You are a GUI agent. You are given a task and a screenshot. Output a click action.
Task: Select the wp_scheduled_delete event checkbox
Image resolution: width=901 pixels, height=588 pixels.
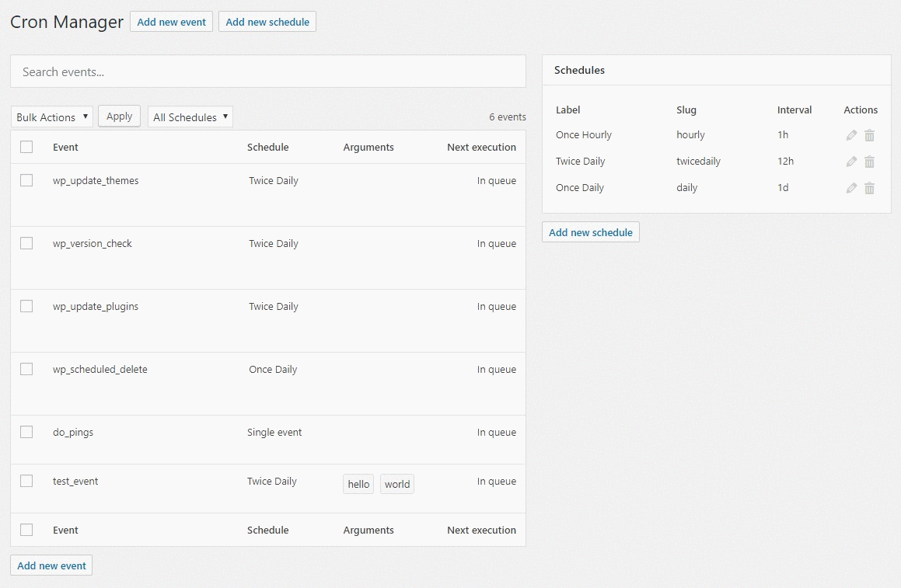pos(26,369)
